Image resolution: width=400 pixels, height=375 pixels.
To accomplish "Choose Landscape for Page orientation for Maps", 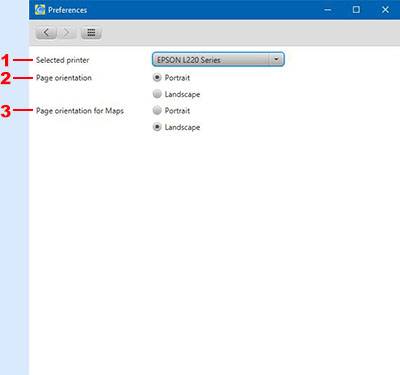I will click(157, 127).
